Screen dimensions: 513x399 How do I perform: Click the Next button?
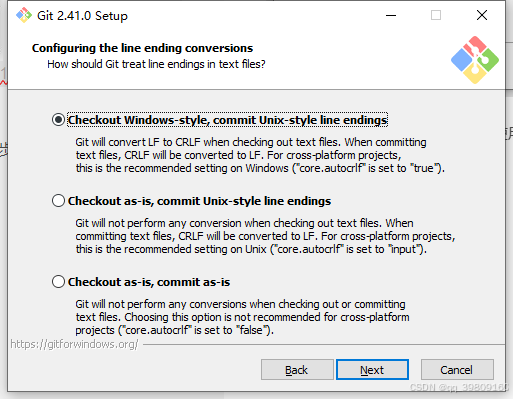(372, 370)
